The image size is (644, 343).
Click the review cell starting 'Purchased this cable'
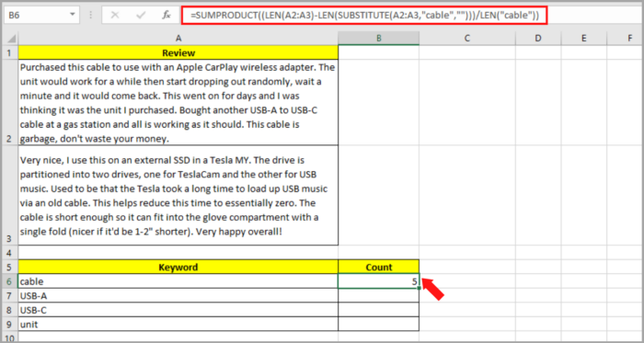pos(178,102)
